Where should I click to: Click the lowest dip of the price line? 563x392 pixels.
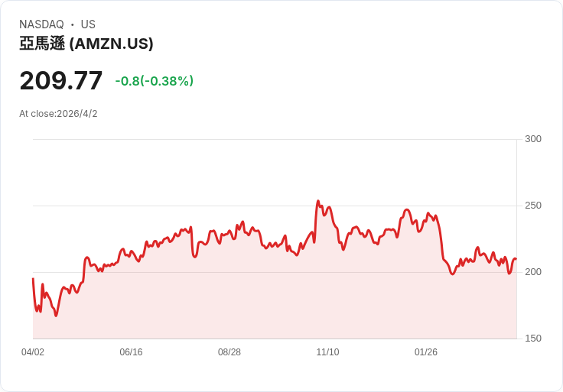coord(56,316)
